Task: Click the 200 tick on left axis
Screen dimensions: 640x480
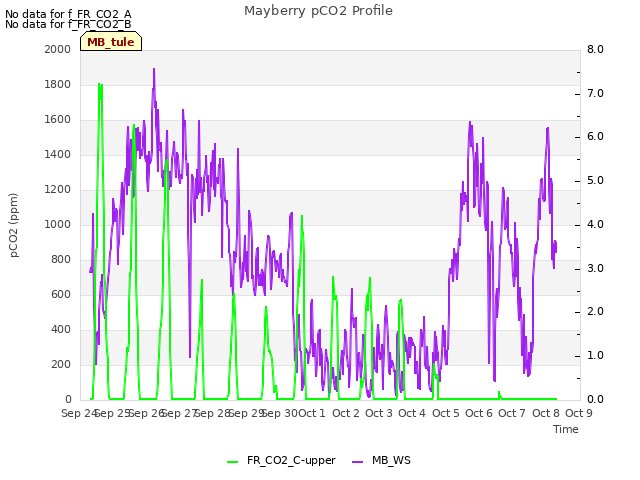Action: pos(61,364)
